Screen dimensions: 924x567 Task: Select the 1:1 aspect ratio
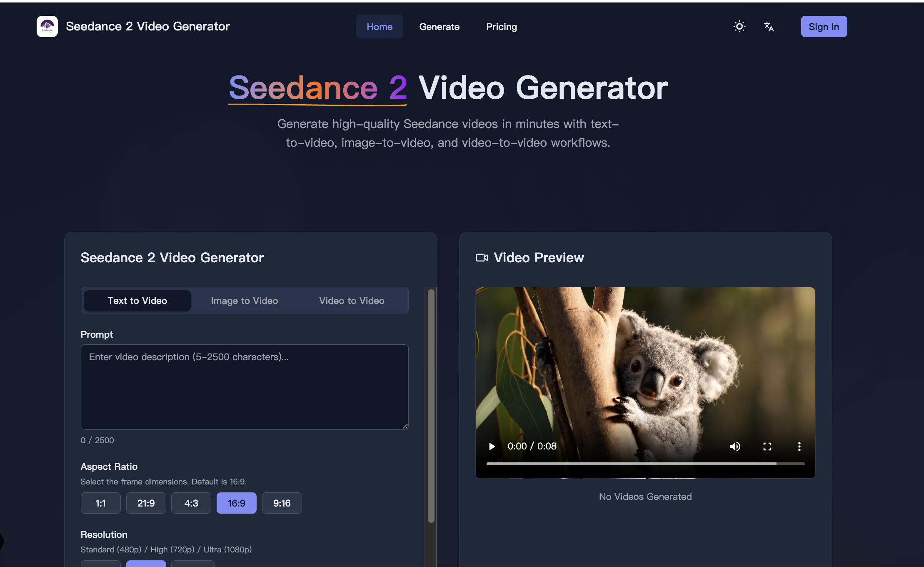(x=100, y=503)
